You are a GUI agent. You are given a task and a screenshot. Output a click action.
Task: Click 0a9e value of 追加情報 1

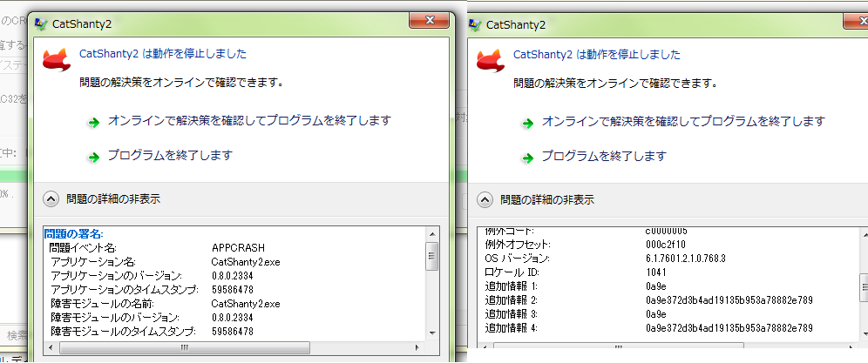point(655,286)
